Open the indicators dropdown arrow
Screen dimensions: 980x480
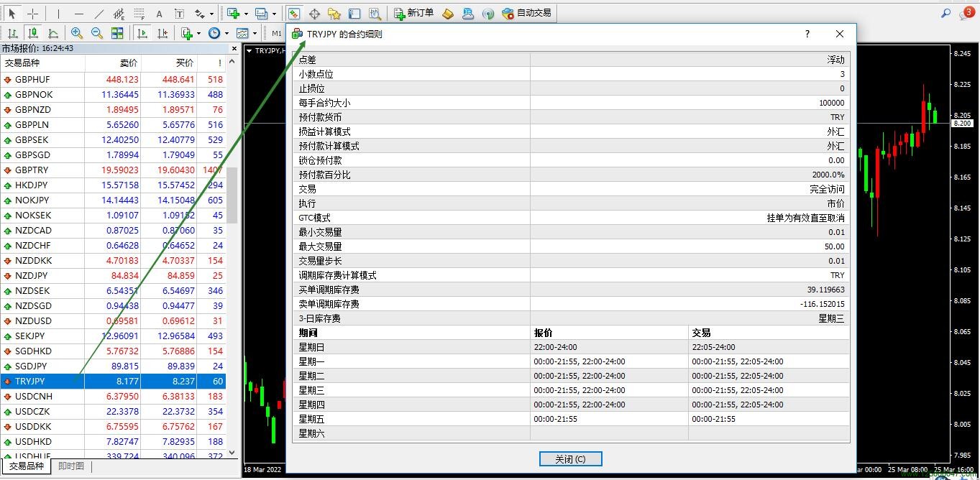click(199, 33)
